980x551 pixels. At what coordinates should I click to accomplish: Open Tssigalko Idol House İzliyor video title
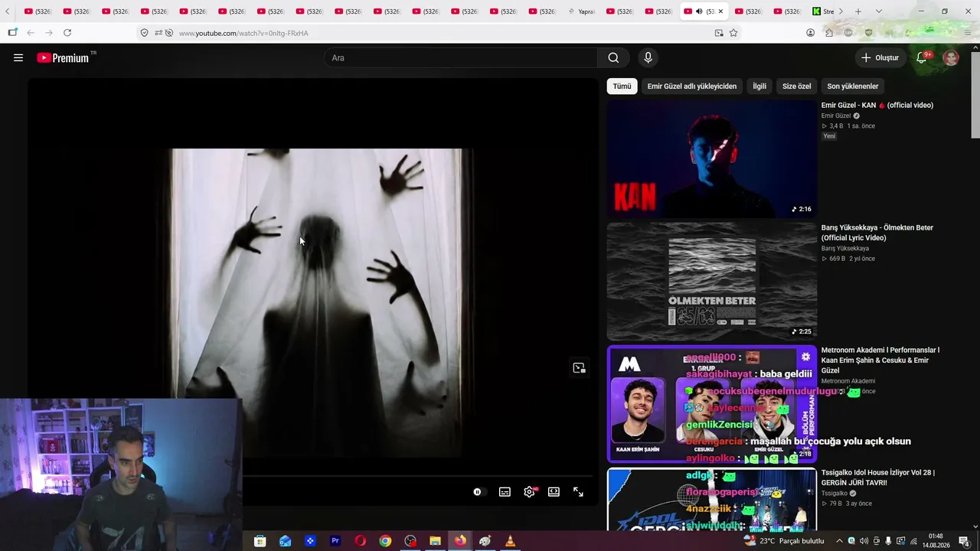(878, 478)
